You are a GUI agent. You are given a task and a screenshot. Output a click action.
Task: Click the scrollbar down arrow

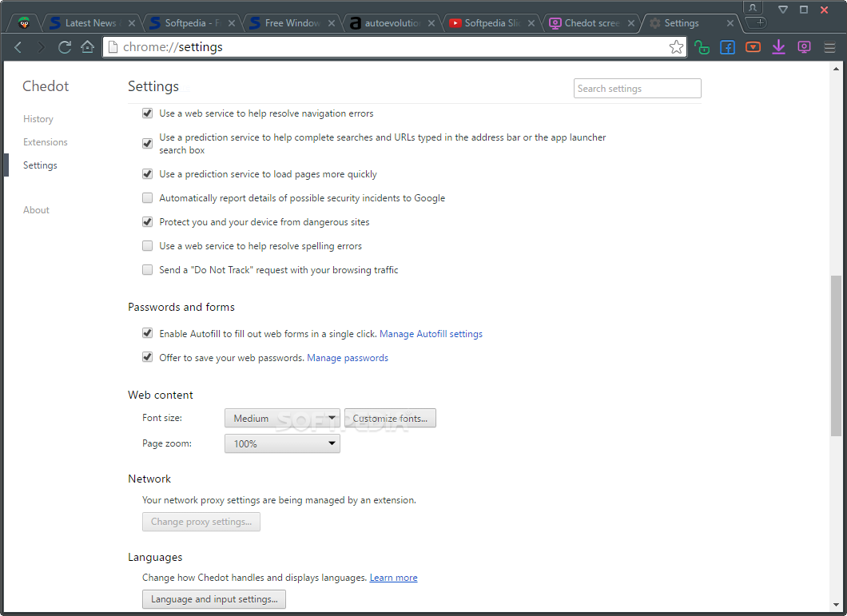[836, 605]
